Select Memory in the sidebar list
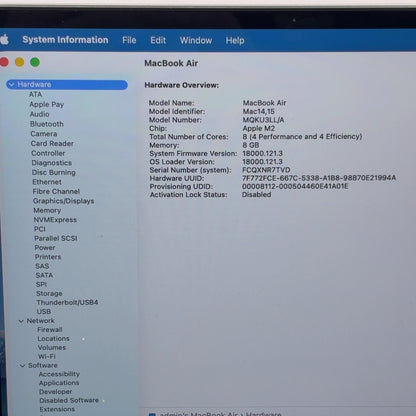Image resolution: width=416 pixels, height=416 pixels. click(x=47, y=211)
